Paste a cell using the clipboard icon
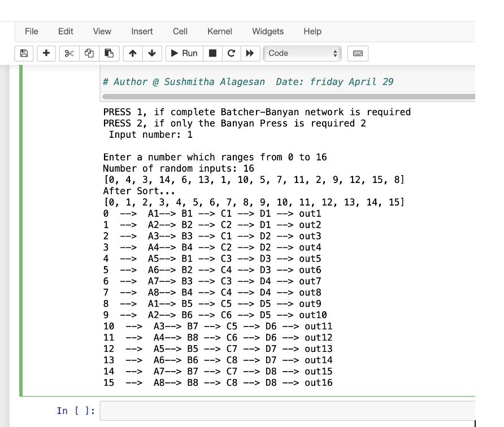 pyautogui.click(x=108, y=53)
